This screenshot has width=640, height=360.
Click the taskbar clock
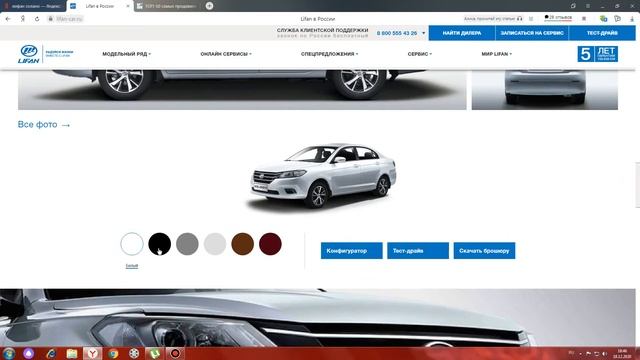tap(622, 353)
